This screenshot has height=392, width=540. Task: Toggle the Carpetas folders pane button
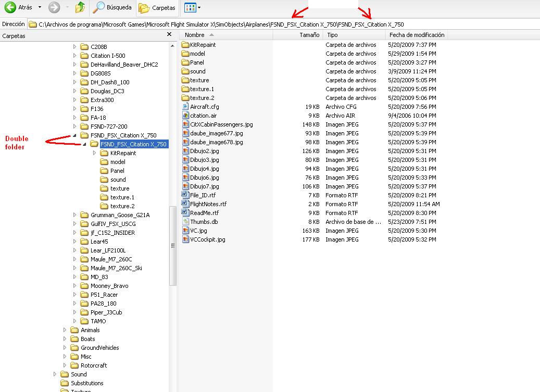pyautogui.click(x=157, y=8)
